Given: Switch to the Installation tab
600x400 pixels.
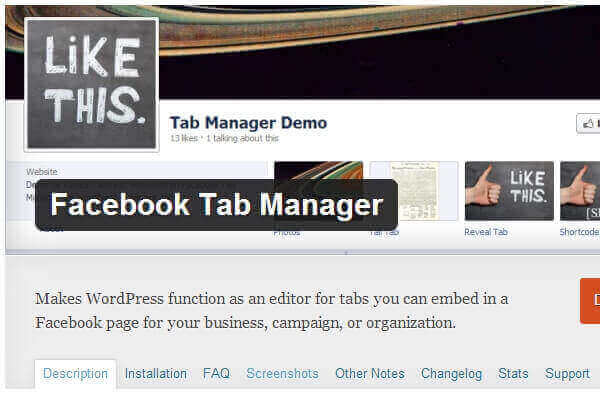Looking at the screenshot, I should point(156,374).
